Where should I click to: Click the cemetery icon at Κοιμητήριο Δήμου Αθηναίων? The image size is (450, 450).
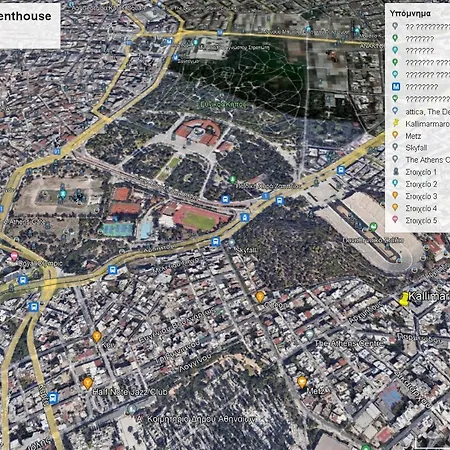pyautogui.click(x=132, y=409)
